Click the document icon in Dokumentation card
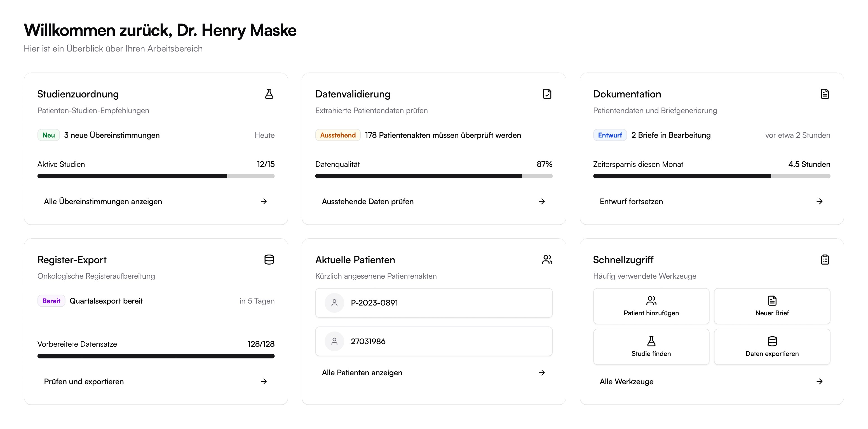 pos(825,94)
